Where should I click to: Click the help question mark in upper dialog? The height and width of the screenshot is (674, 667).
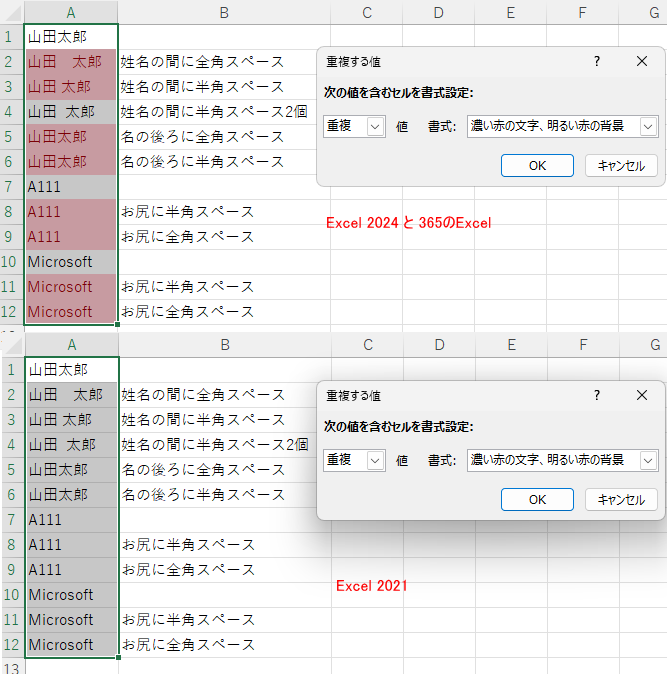(597, 61)
